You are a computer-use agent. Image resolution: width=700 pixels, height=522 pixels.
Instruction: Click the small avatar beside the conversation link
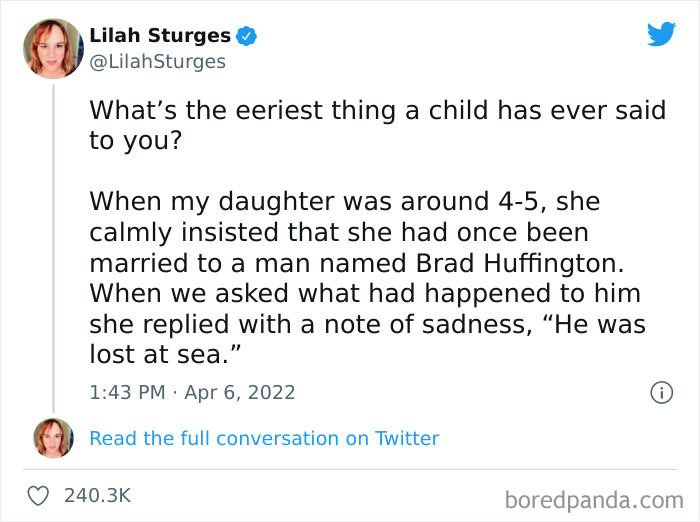pos(52,438)
